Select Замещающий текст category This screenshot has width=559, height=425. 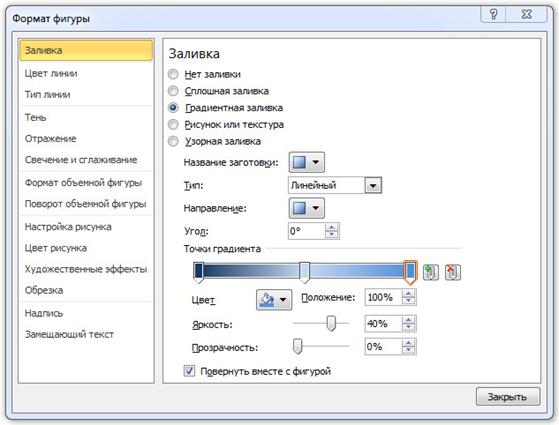click(86, 334)
